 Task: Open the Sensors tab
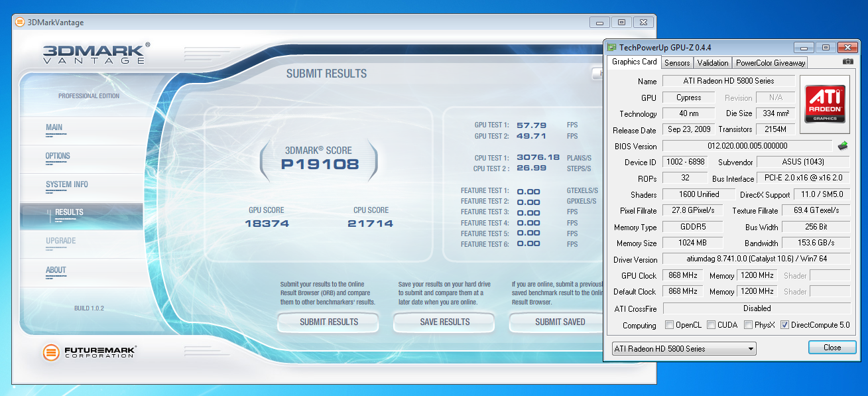pyautogui.click(x=677, y=62)
